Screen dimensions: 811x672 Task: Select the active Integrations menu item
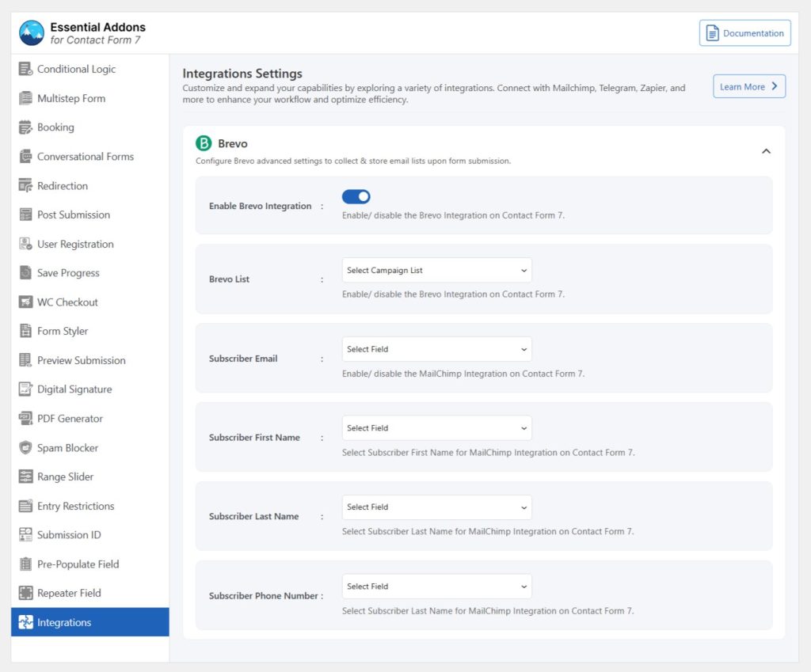(90, 622)
